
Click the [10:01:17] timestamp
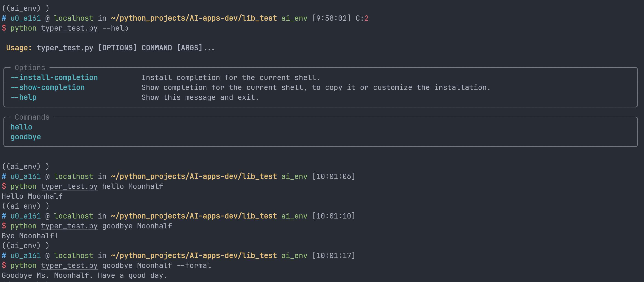point(333,256)
